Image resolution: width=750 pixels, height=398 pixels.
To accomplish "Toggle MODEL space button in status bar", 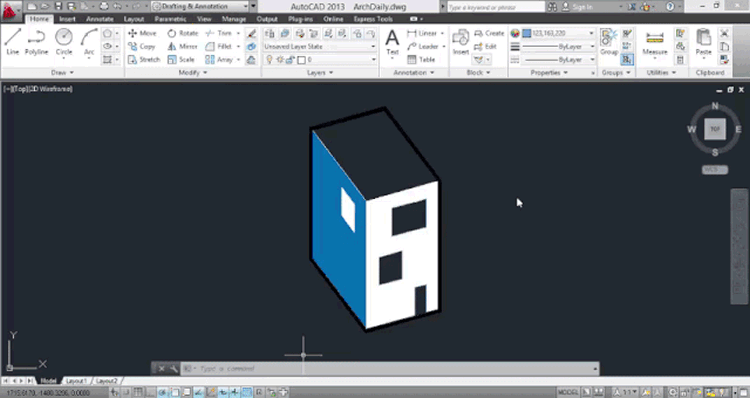I will [x=568, y=392].
